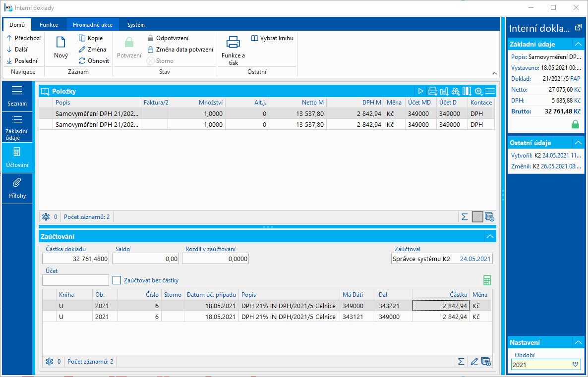Pop out the Interní doklady side panel
The width and height of the screenshot is (588, 377).
click(x=578, y=28)
